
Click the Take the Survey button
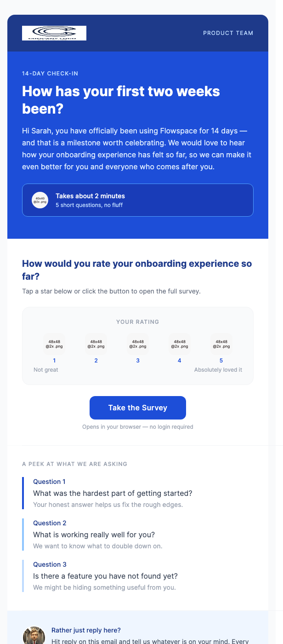(138, 408)
